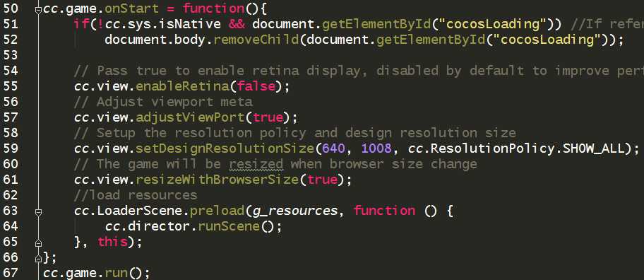This screenshot has height=280, width=644.
Task: Click line number 52 in the gutter
Action: (x=11, y=40)
